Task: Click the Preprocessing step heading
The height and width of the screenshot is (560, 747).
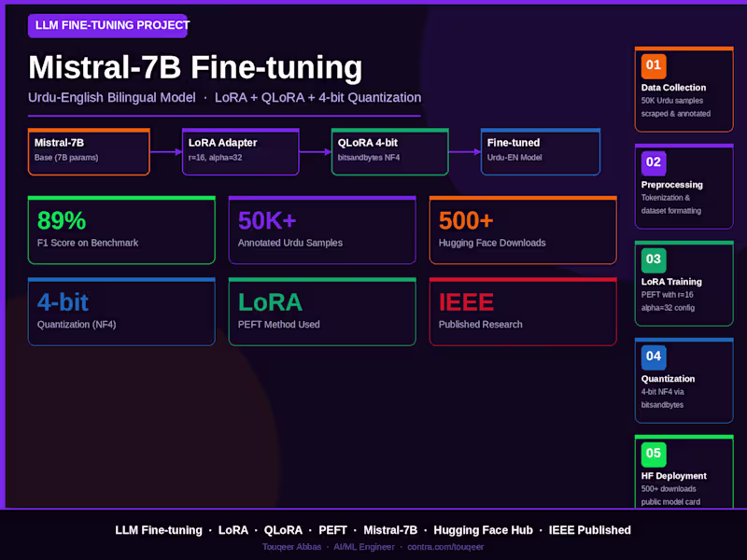Action: pyautogui.click(x=672, y=185)
